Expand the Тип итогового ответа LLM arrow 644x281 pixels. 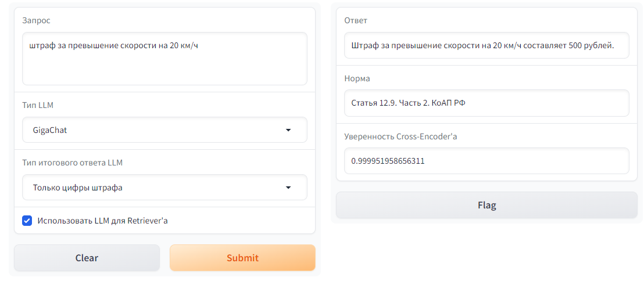point(288,188)
